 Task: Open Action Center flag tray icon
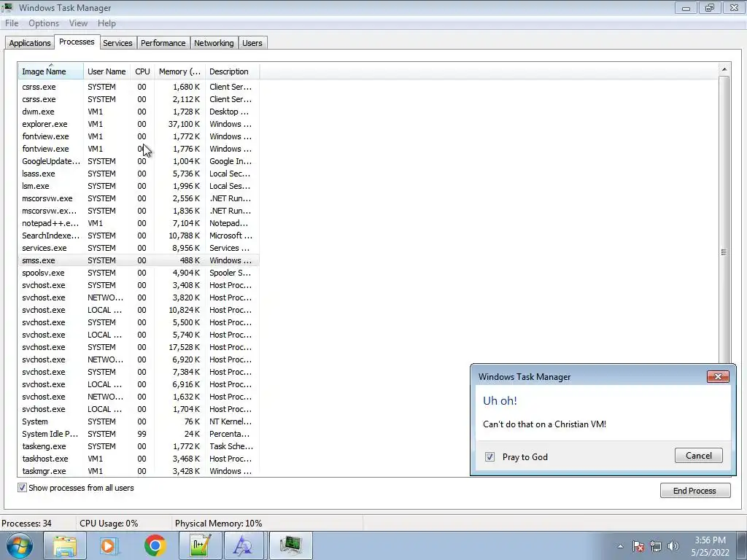pyautogui.click(x=638, y=546)
